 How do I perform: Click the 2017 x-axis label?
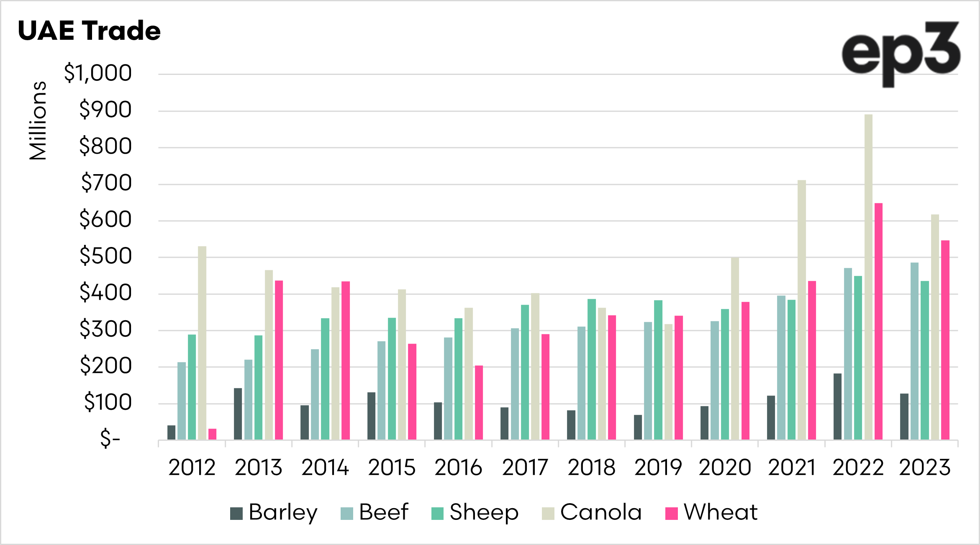[x=525, y=467]
